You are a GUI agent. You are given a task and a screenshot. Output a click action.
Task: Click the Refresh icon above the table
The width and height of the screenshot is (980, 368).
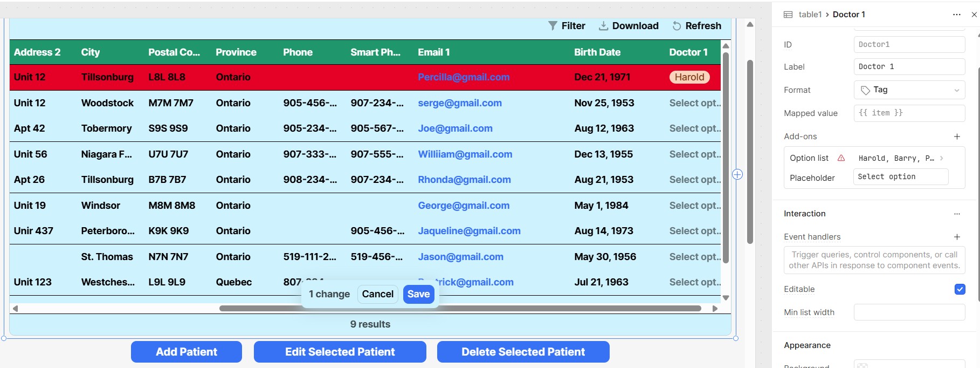pyautogui.click(x=677, y=26)
